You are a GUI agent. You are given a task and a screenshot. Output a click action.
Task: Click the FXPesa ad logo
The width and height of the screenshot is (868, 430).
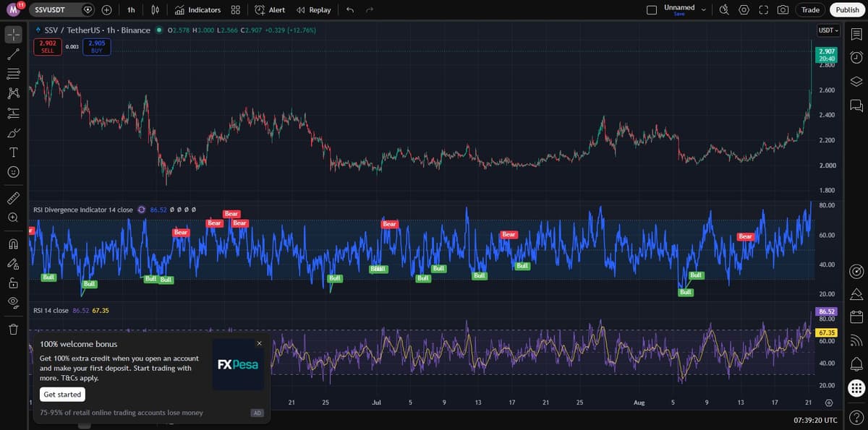(x=238, y=364)
